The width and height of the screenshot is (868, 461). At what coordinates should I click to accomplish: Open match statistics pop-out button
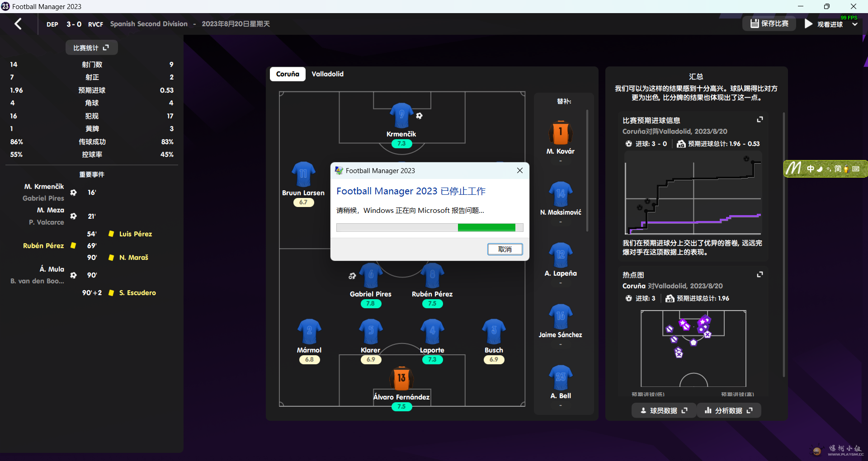pyautogui.click(x=91, y=47)
